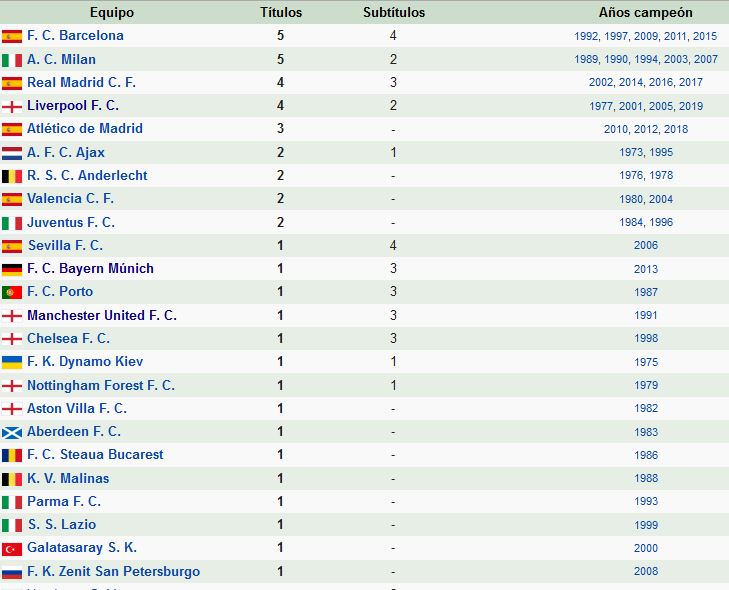The width and height of the screenshot is (729, 590).
Task: Open the 2007 year link in Milan row
Action: [x=706, y=59]
